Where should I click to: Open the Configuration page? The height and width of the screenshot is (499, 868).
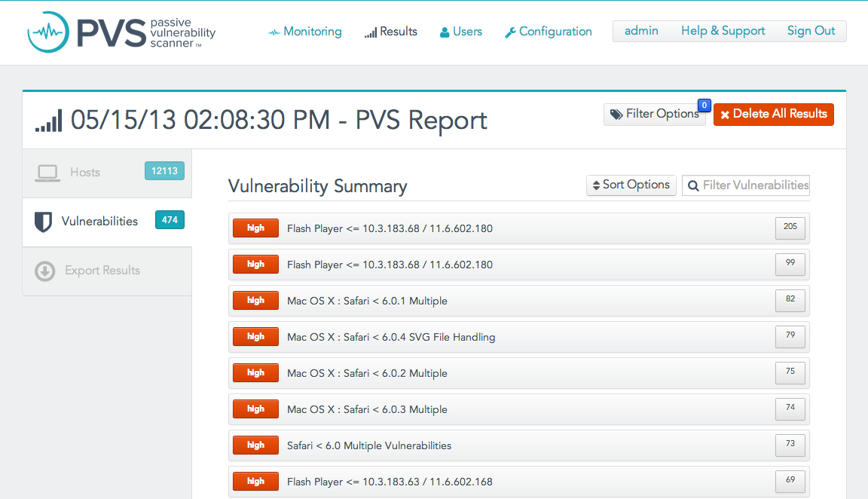pos(549,32)
